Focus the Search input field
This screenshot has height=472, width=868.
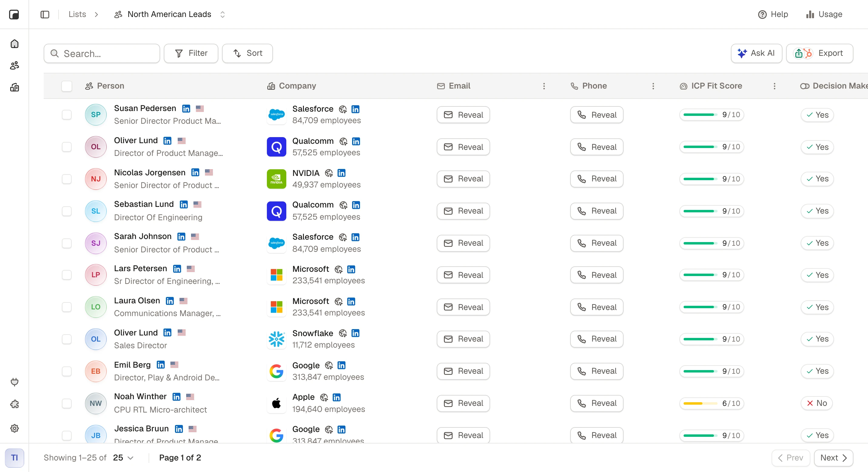point(102,53)
